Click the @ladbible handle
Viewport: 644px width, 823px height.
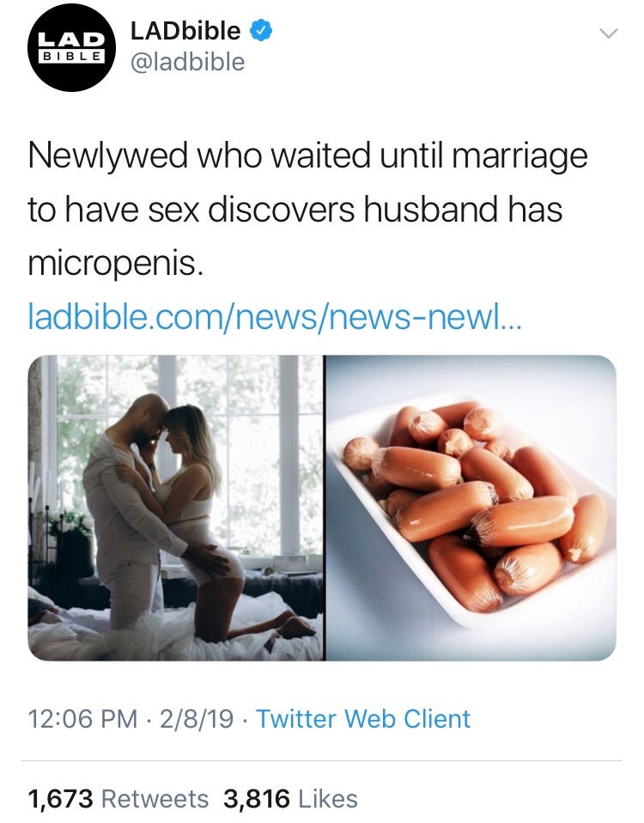point(187,62)
